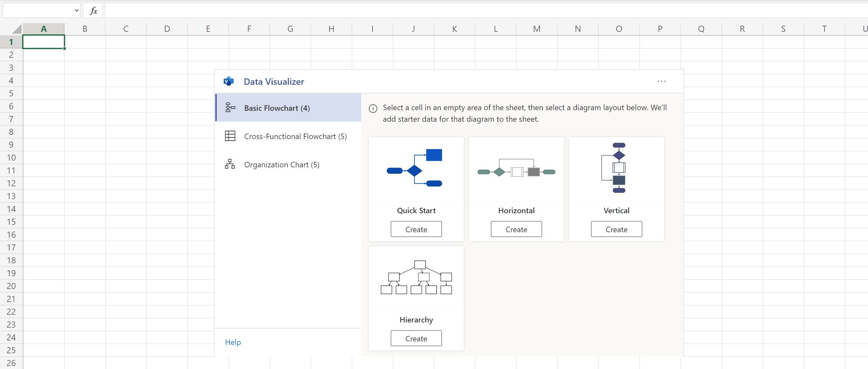868x369 pixels.
Task: Select the Organization Chart (5) tab
Action: tap(282, 164)
